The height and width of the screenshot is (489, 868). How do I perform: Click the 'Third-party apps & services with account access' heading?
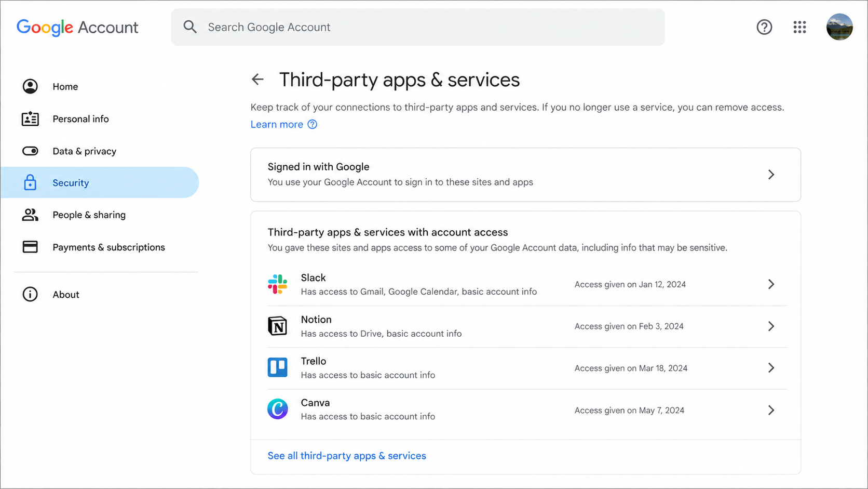click(x=388, y=232)
